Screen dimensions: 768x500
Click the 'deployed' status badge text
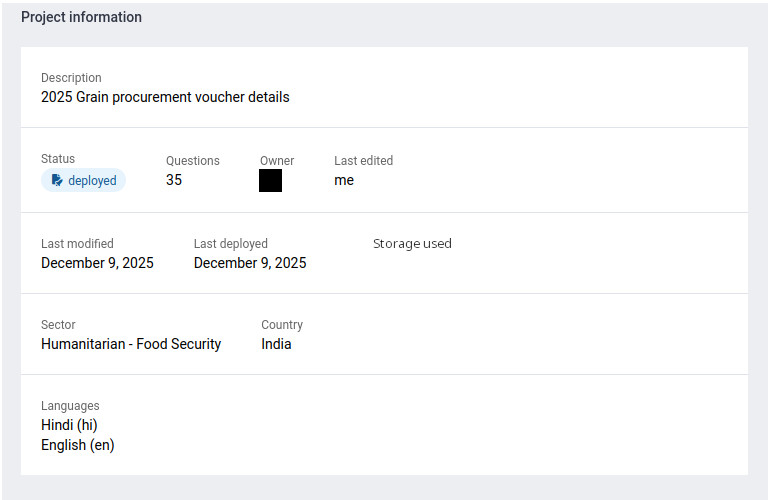pos(92,181)
